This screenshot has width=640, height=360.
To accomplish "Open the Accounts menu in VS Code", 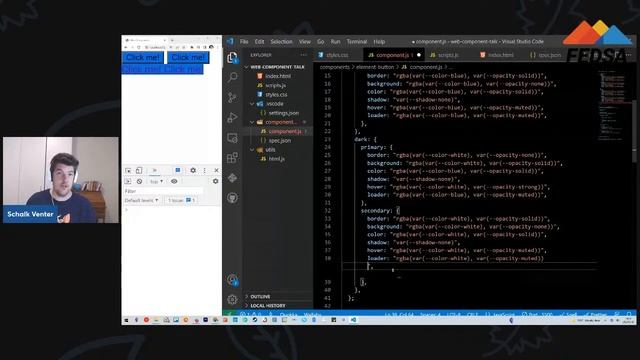I will (233, 280).
